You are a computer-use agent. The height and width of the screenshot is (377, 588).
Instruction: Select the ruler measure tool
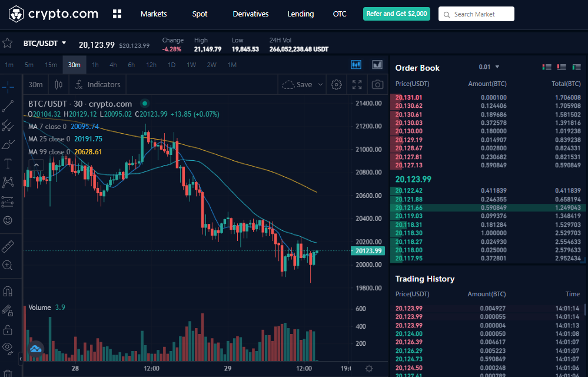point(8,246)
